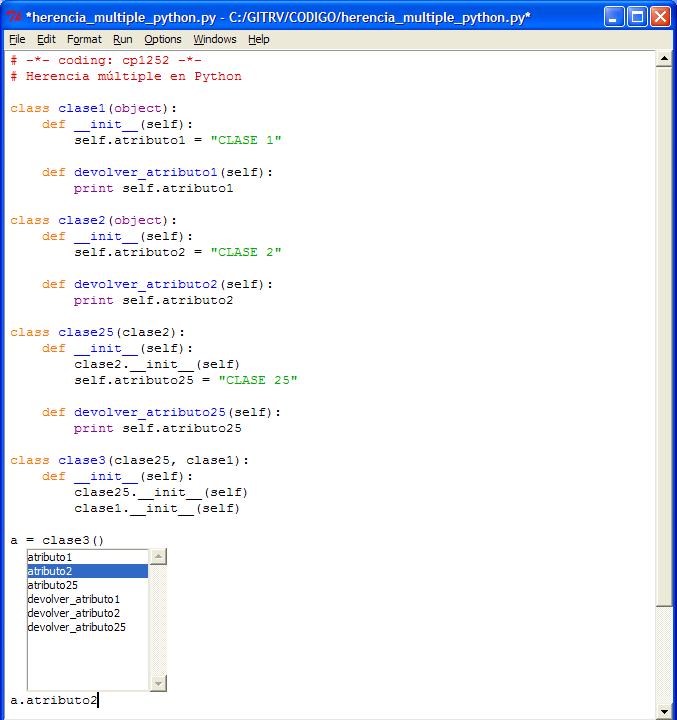Screen dimensions: 677x720
Task: Click the IDLE app icon in title bar
Action: click(x=14, y=17)
